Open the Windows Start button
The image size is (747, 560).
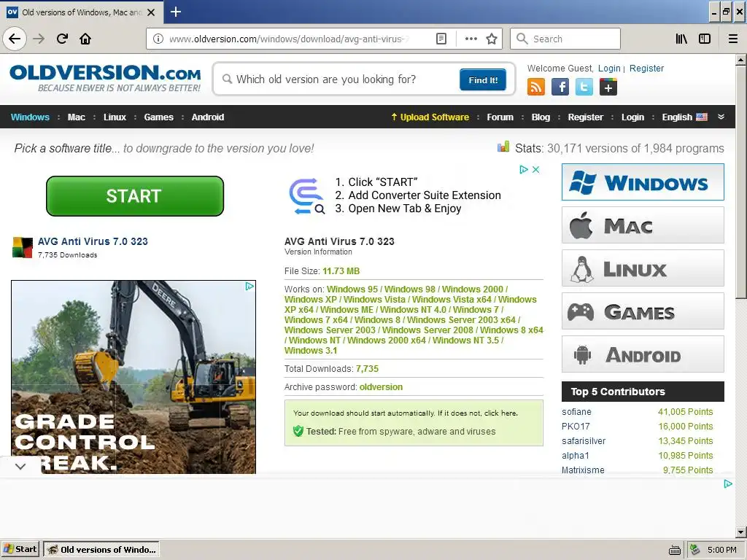(20, 550)
